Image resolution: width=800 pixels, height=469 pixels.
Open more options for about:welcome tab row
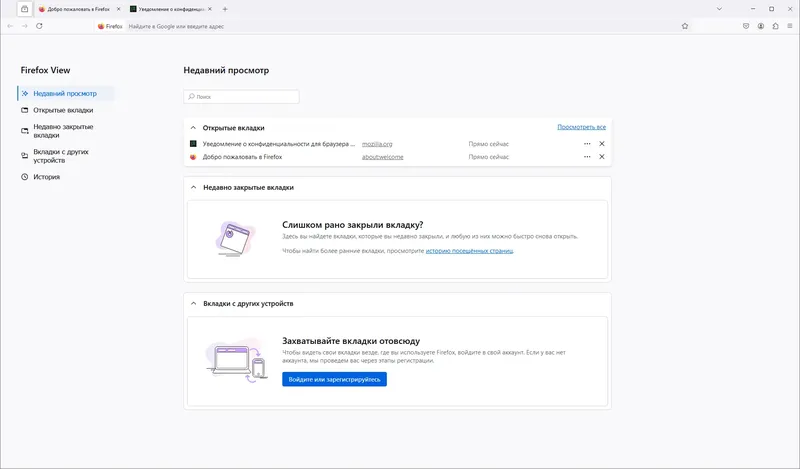click(587, 157)
